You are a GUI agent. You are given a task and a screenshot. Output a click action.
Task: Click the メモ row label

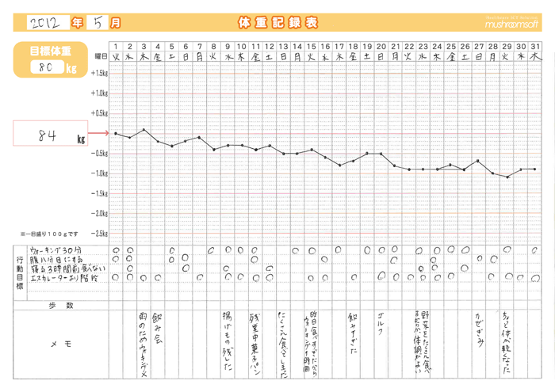(61, 344)
